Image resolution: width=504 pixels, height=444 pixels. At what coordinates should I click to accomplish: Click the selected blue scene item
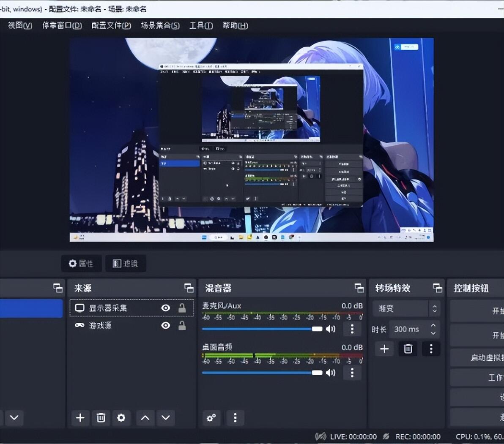pyautogui.click(x=31, y=308)
